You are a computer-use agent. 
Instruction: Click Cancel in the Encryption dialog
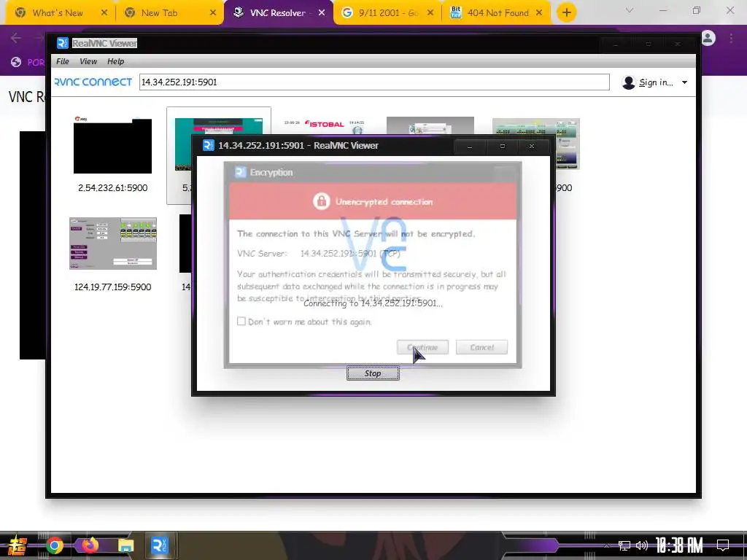point(481,347)
